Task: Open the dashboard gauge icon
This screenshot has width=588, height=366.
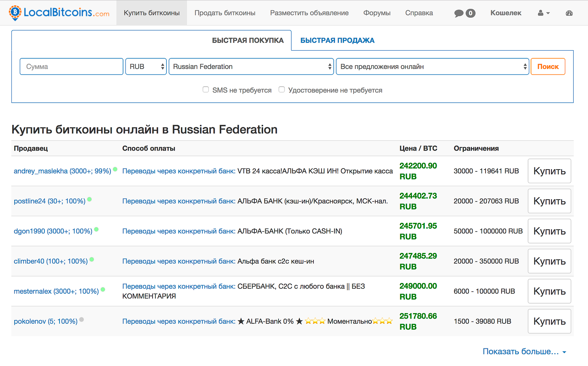Action: [x=569, y=13]
